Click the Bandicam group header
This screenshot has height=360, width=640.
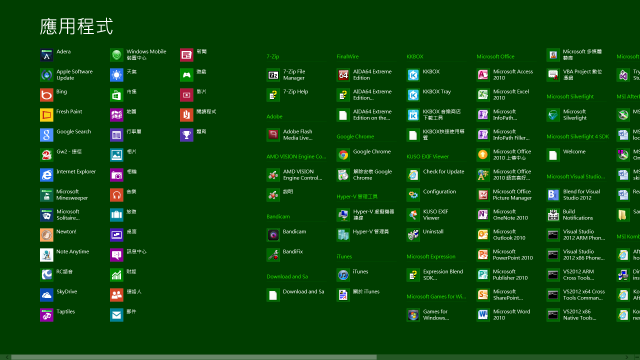tap(278, 217)
